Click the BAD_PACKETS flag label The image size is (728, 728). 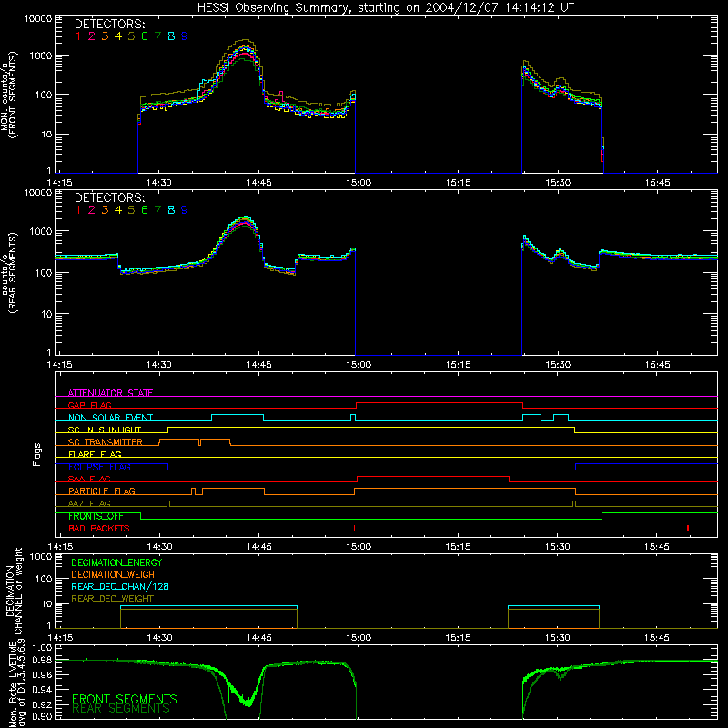pos(99,528)
